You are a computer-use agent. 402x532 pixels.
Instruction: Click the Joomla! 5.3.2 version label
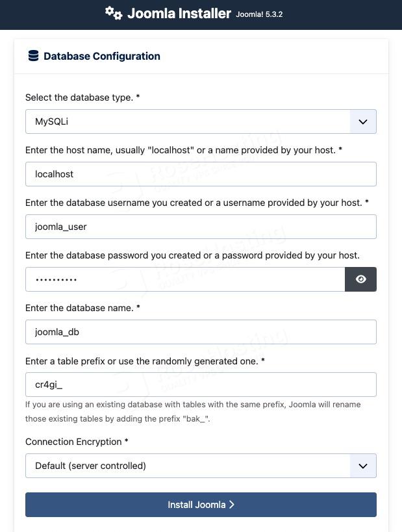point(258,14)
